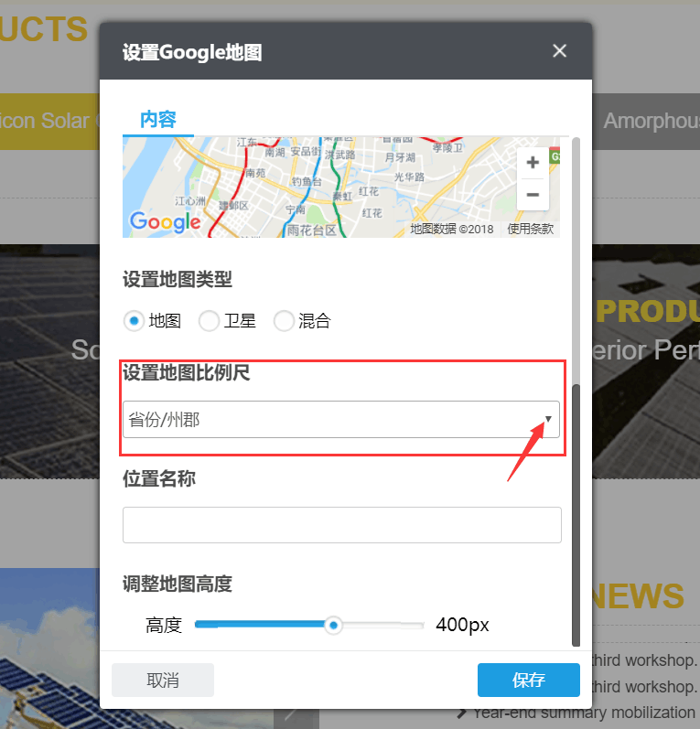Switch to the 内容 tab
This screenshot has height=729, width=700.
pyautogui.click(x=157, y=119)
